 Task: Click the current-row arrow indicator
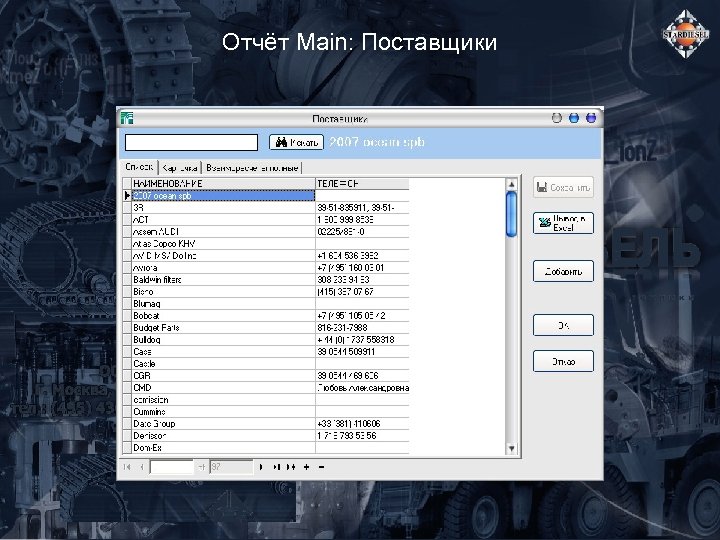tap(127, 196)
